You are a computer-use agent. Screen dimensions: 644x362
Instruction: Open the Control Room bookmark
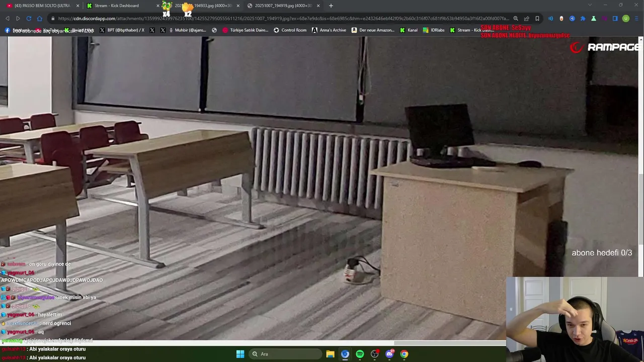click(x=290, y=30)
